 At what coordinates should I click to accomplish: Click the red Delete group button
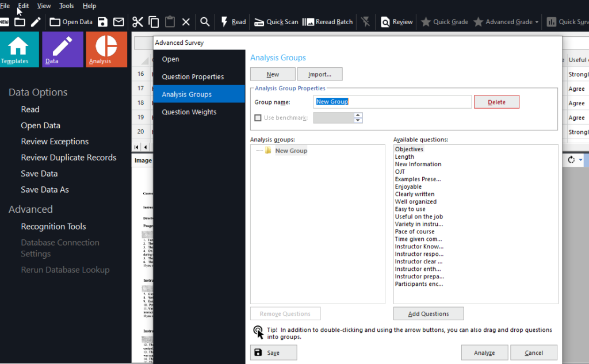[x=496, y=102]
